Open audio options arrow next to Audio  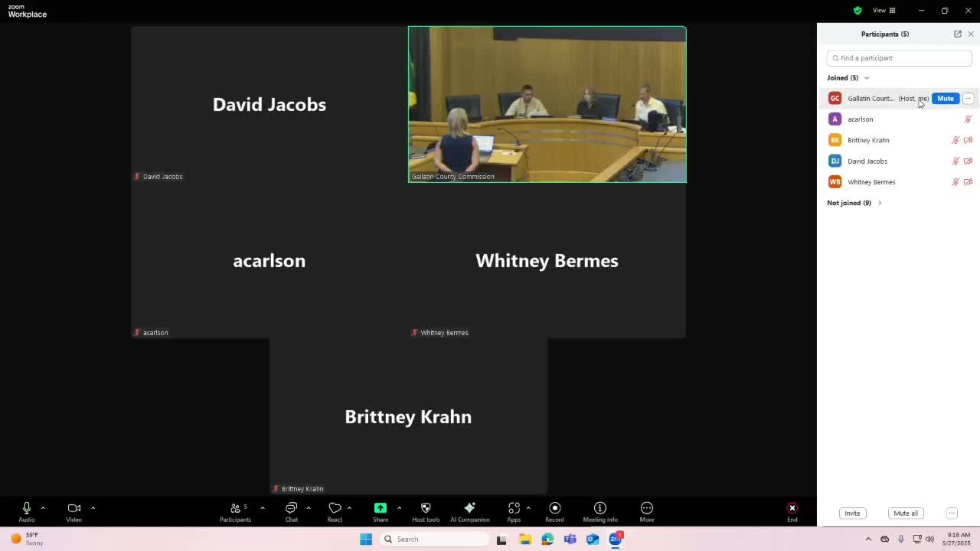(43, 507)
